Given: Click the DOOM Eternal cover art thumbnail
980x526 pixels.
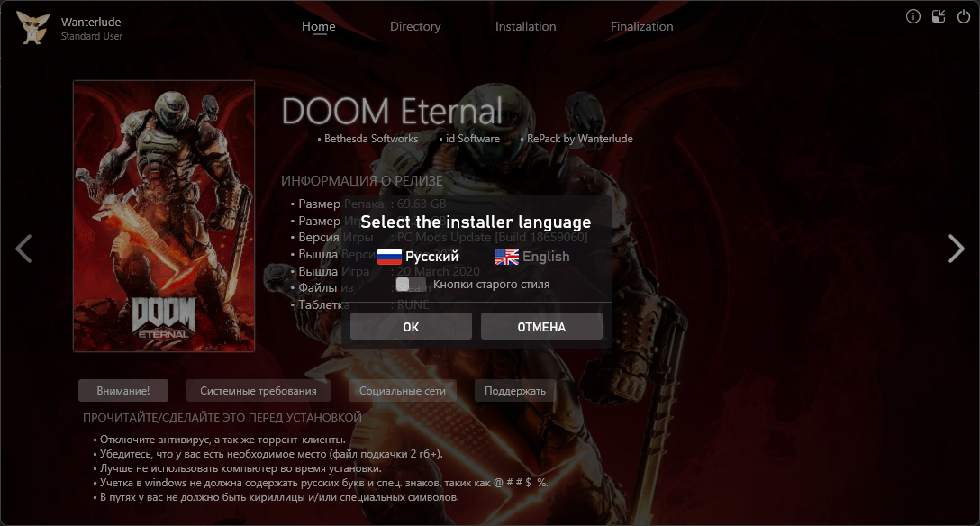Looking at the screenshot, I should (x=164, y=216).
